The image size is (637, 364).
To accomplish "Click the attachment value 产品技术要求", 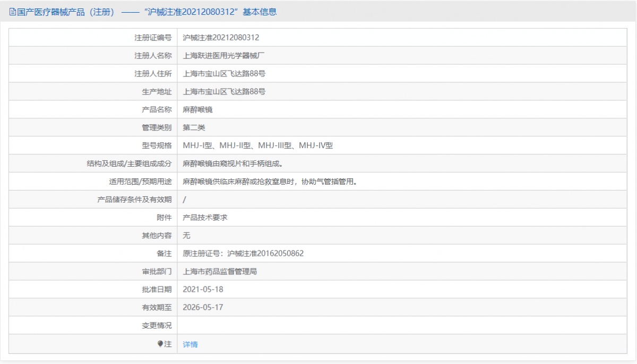I will (x=205, y=218).
